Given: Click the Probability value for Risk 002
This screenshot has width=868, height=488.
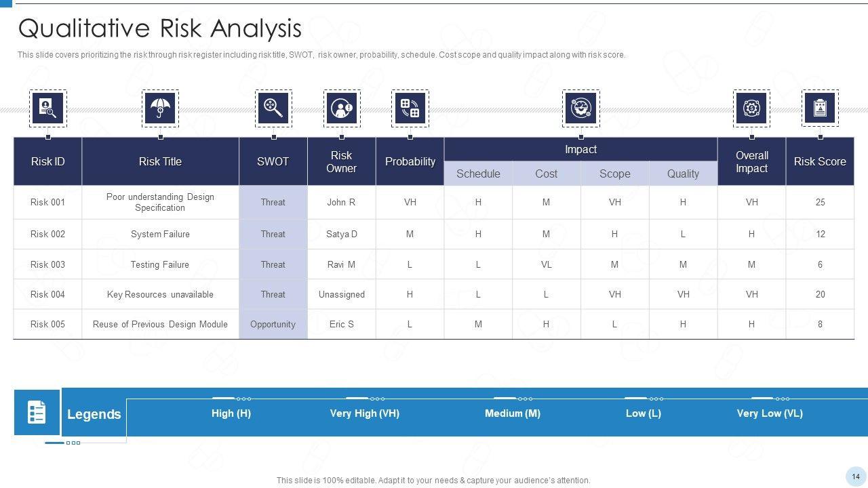Looking at the screenshot, I should coord(410,234).
